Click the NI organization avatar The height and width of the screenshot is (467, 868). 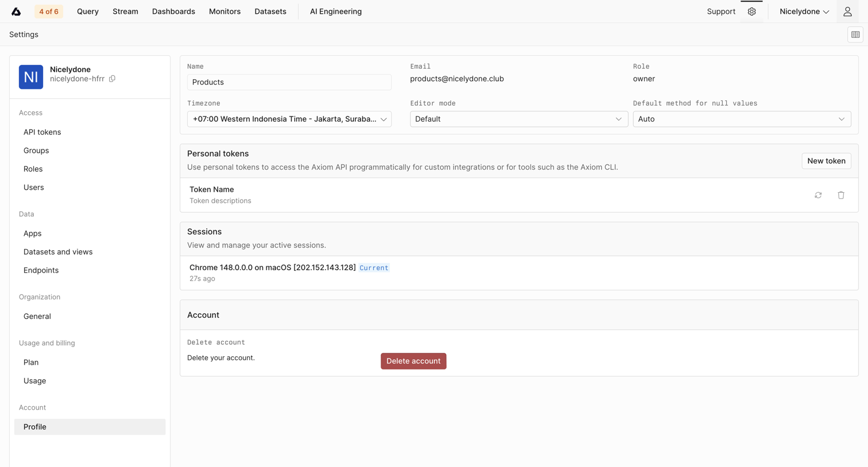31,77
